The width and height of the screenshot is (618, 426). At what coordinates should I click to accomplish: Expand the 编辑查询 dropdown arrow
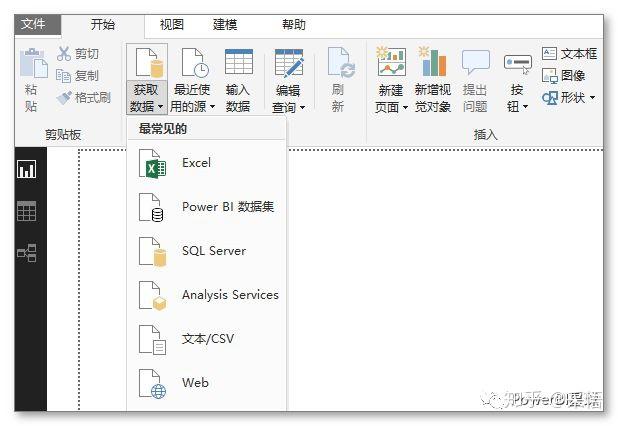(x=302, y=107)
